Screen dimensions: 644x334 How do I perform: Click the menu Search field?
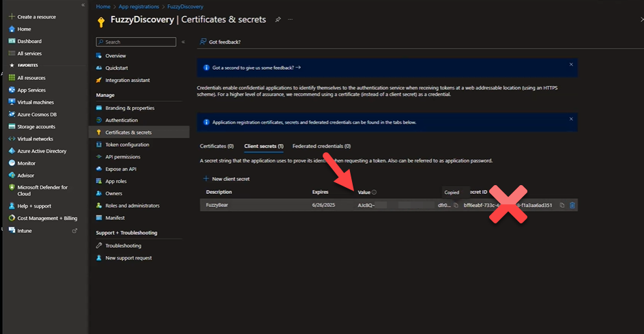(x=136, y=42)
